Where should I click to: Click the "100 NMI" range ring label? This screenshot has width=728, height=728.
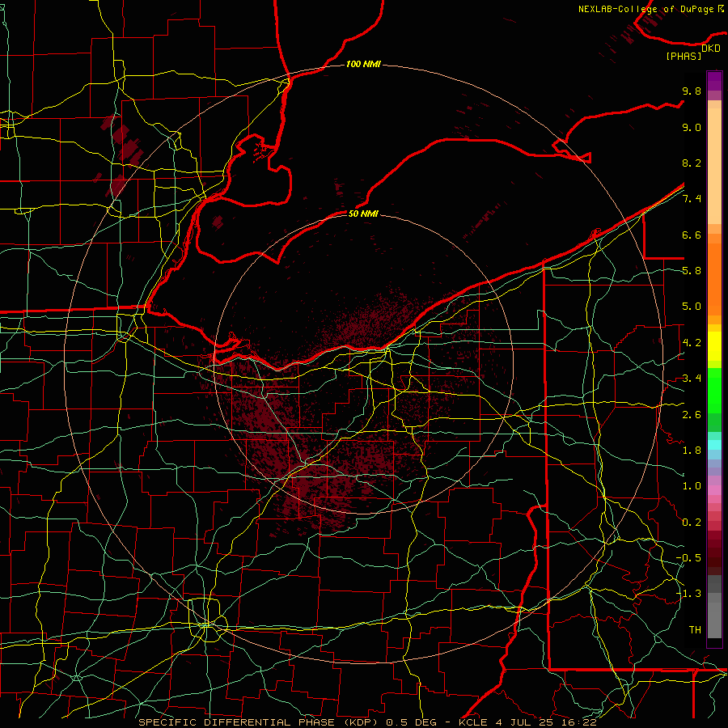[363, 64]
